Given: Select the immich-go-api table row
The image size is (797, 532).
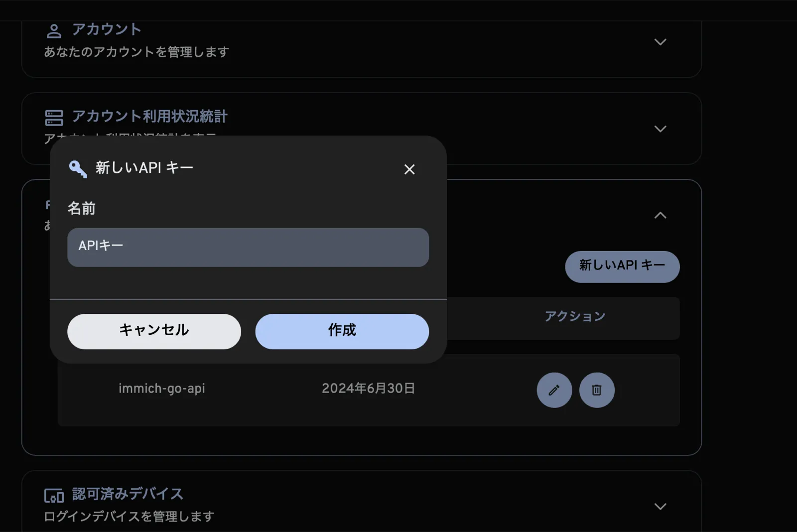Looking at the screenshot, I should tap(369, 389).
